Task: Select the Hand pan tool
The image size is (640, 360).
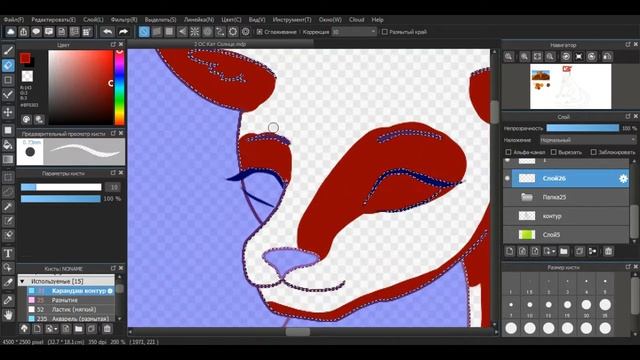Action: pos(8,315)
